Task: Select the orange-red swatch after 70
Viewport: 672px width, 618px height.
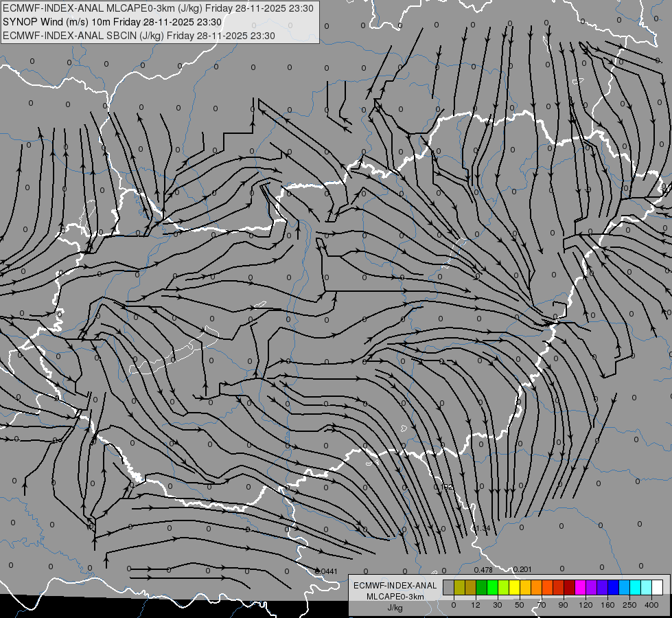Action: (x=547, y=587)
